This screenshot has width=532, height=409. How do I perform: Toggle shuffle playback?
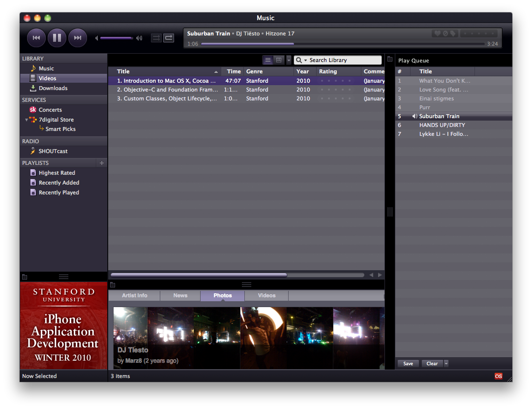[x=156, y=38]
